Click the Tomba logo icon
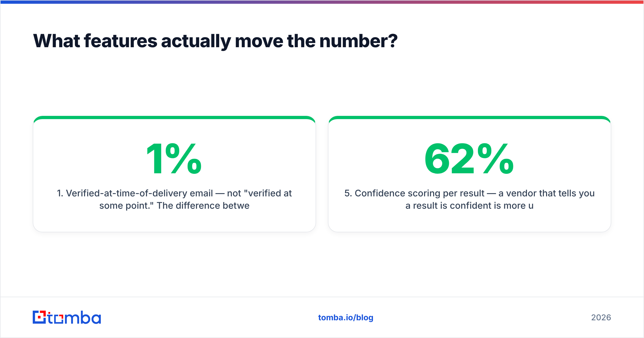 coord(39,317)
